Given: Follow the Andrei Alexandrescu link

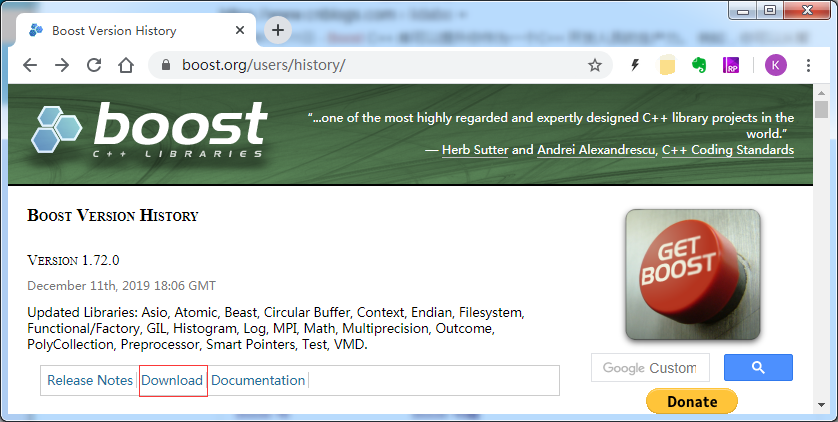Looking at the screenshot, I should point(596,150).
